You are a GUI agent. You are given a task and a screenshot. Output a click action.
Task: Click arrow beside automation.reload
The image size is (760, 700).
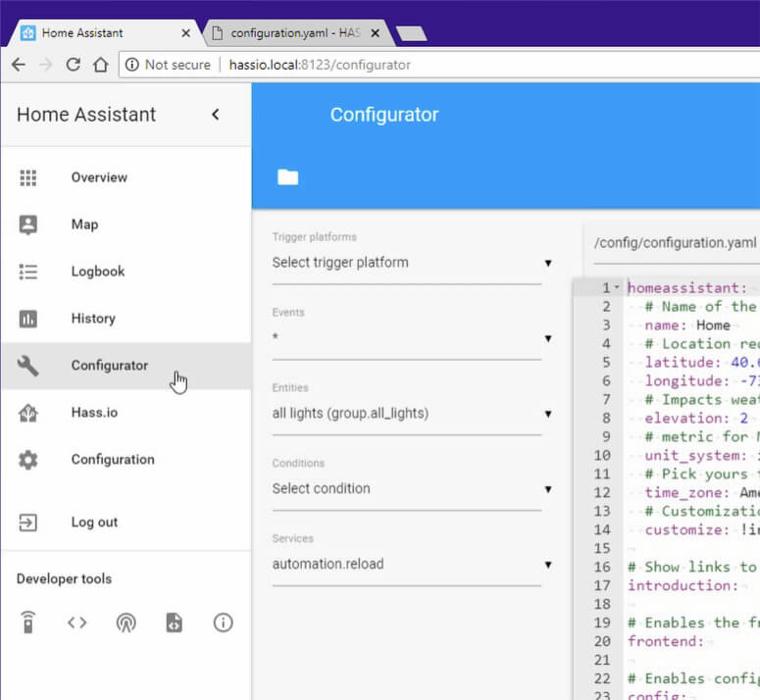[548, 565]
